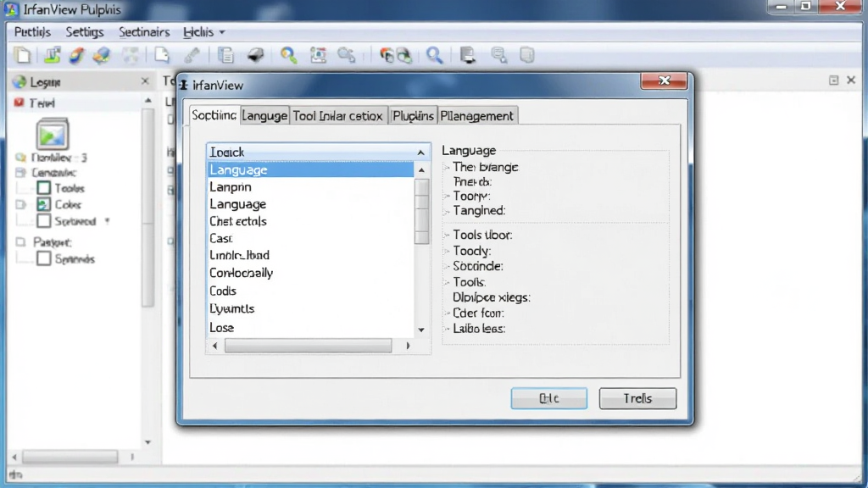Open the Puttijs menu
The image size is (868, 488).
[x=32, y=32]
